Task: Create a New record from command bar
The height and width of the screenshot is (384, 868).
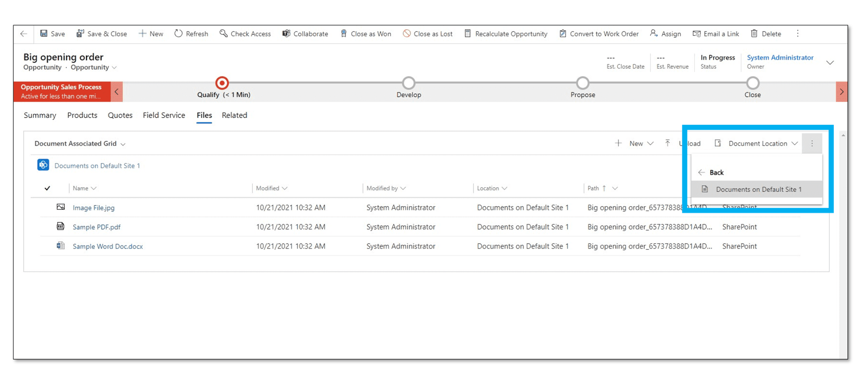Action: click(151, 34)
